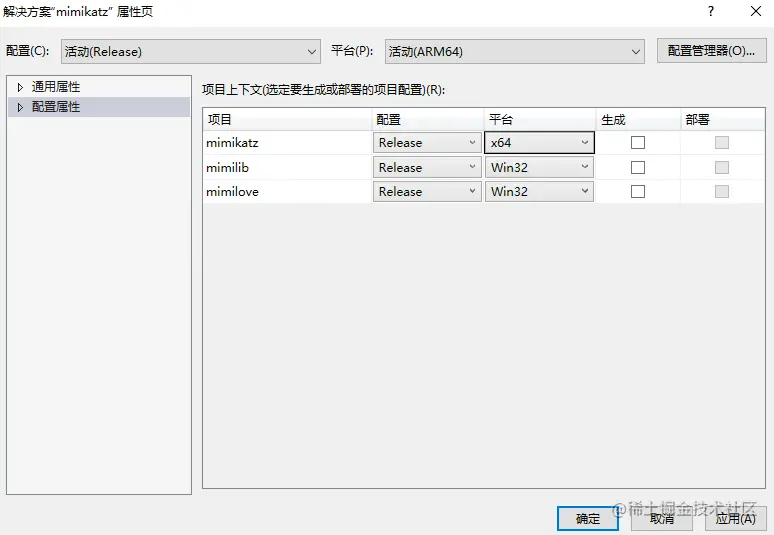The width and height of the screenshot is (774, 535).
Task: Confirm with the 确定 button
Action: [587, 519]
